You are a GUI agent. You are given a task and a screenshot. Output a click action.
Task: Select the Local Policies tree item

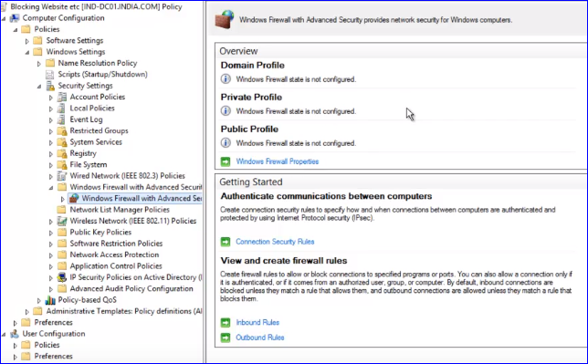tap(92, 109)
